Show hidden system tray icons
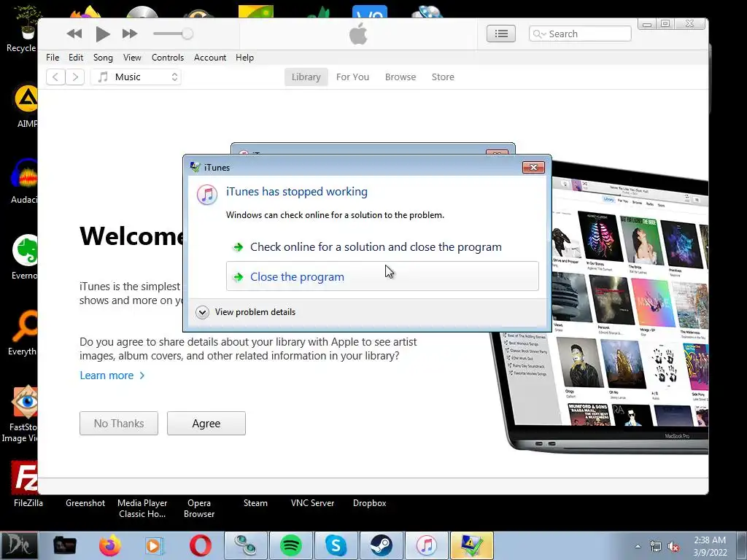Screen dimensions: 747x560 click(638, 546)
